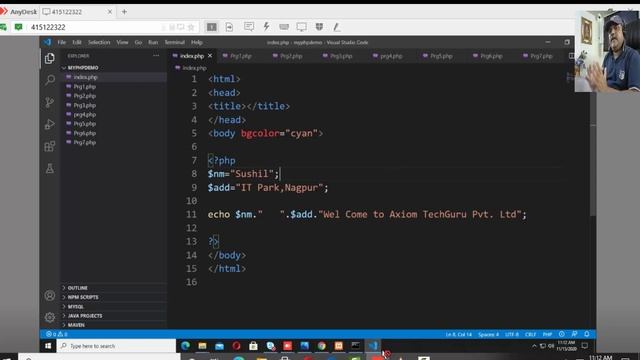Screen dimensions: 640x360
Task: Open the AnyDesk display settings monitor icon
Action: click(x=302, y=27)
